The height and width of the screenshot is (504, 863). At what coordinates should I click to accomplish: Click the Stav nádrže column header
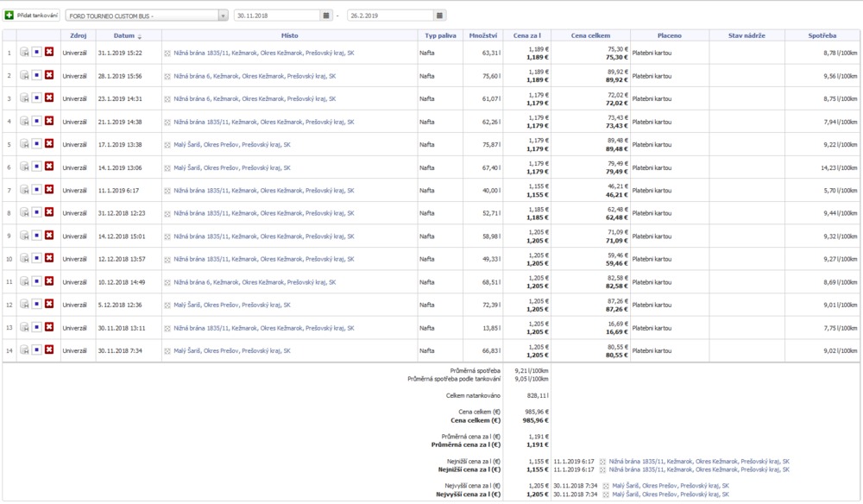[746, 35]
